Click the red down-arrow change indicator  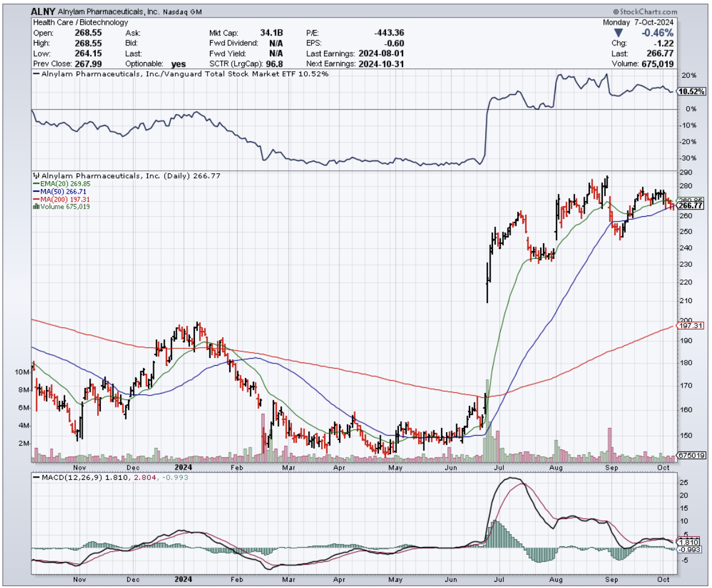pyautogui.click(x=618, y=33)
